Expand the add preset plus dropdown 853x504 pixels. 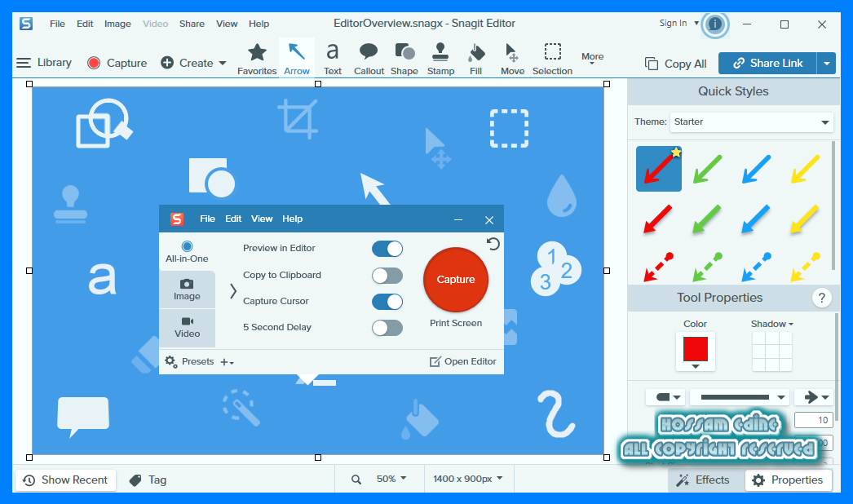pos(227,362)
